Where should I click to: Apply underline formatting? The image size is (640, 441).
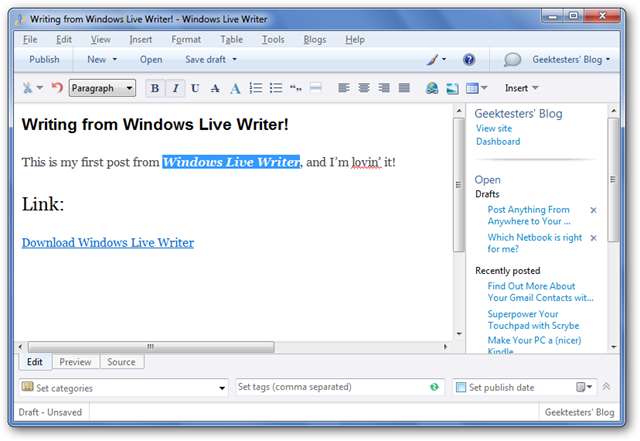(x=195, y=88)
